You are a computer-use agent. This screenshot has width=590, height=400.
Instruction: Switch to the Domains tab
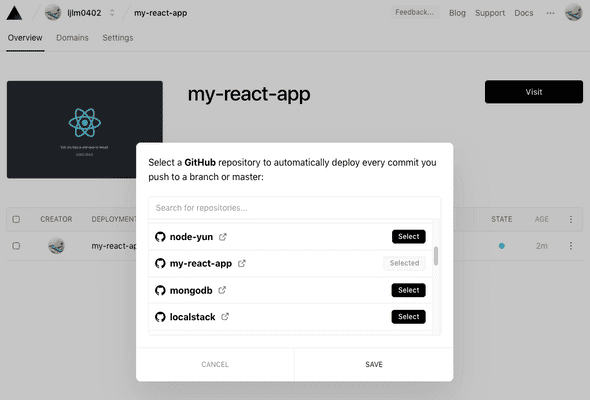tap(72, 38)
